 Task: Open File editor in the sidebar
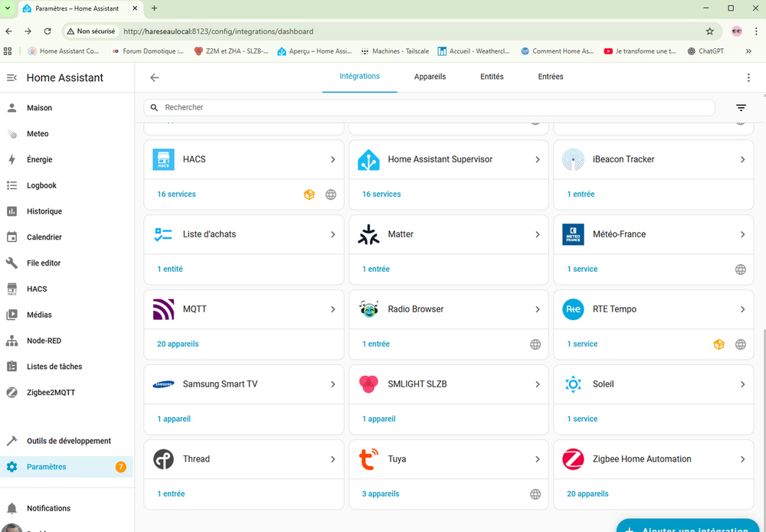tap(67, 263)
